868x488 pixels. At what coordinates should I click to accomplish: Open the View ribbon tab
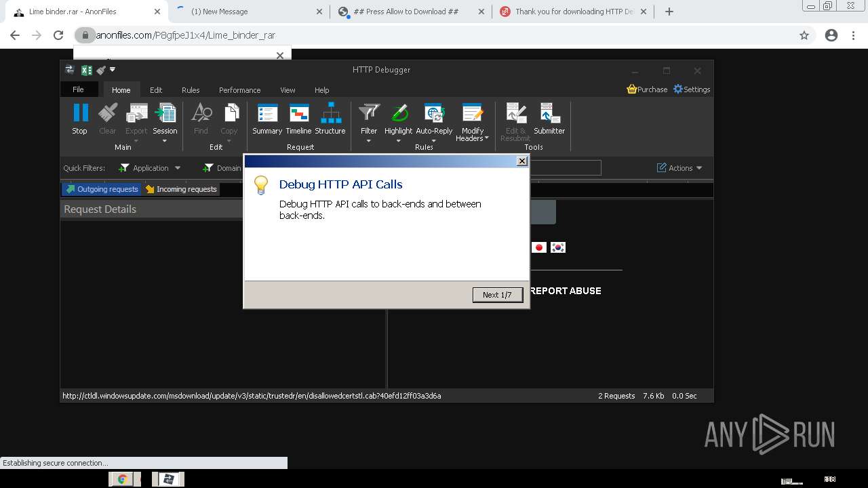[288, 90]
